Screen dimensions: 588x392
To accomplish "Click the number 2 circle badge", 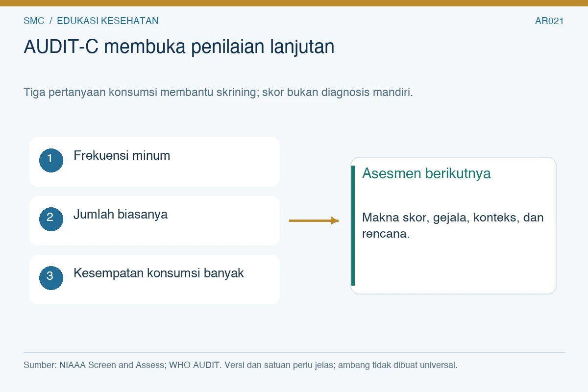I will click(51, 219).
